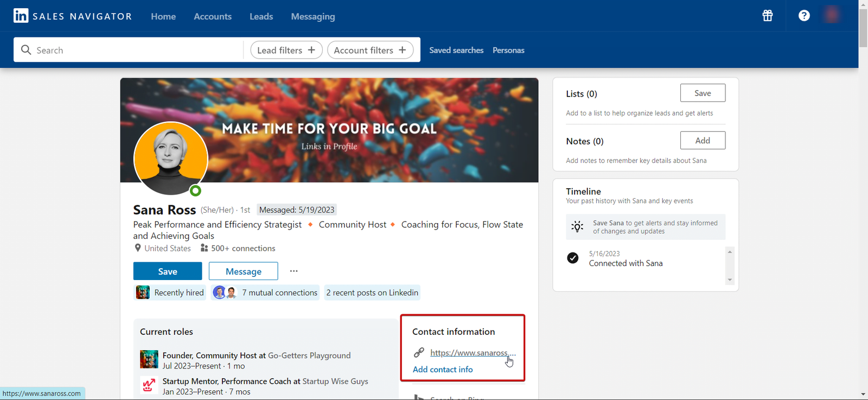Viewport: 868px width, 400px height.
Task: Open 2 recent posts on Linkedin chip
Action: [x=372, y=293]
